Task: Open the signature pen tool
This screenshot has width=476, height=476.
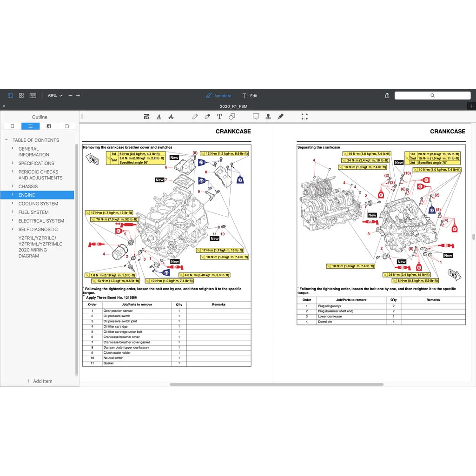Action: click(x=280, y=117)
